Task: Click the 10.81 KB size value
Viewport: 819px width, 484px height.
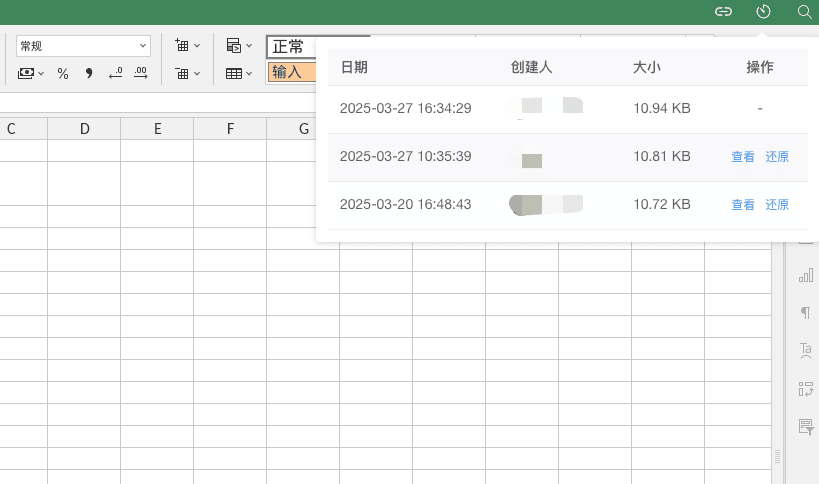Action: click(662, 156)
